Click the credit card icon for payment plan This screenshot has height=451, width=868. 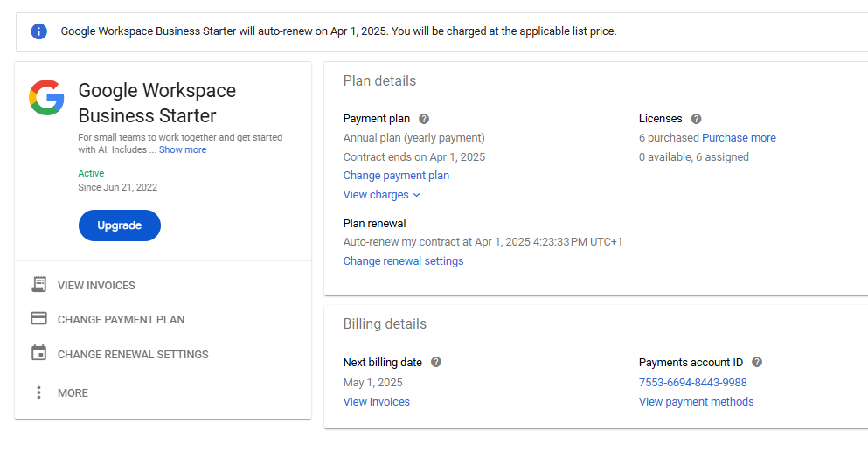pos(38,318)
